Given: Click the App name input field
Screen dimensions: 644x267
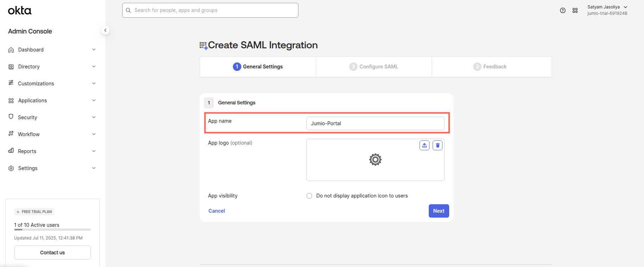Looking at the screenshot, I should (375, 123).
